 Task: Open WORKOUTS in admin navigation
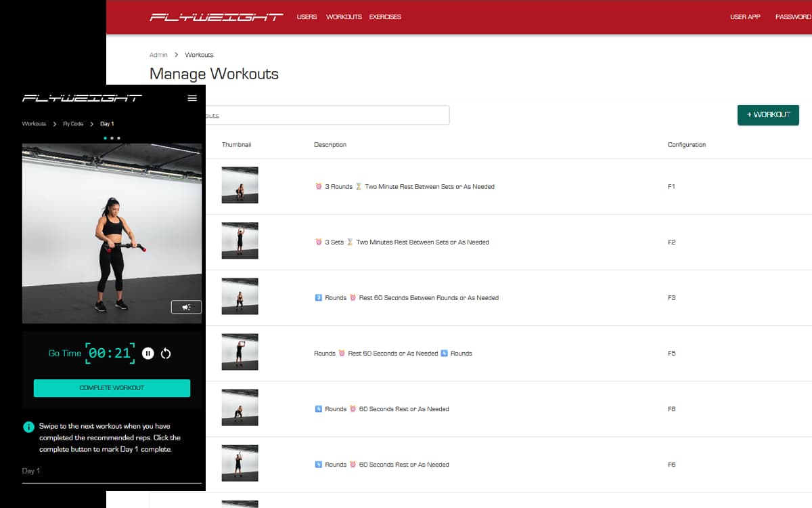[344, 17]
